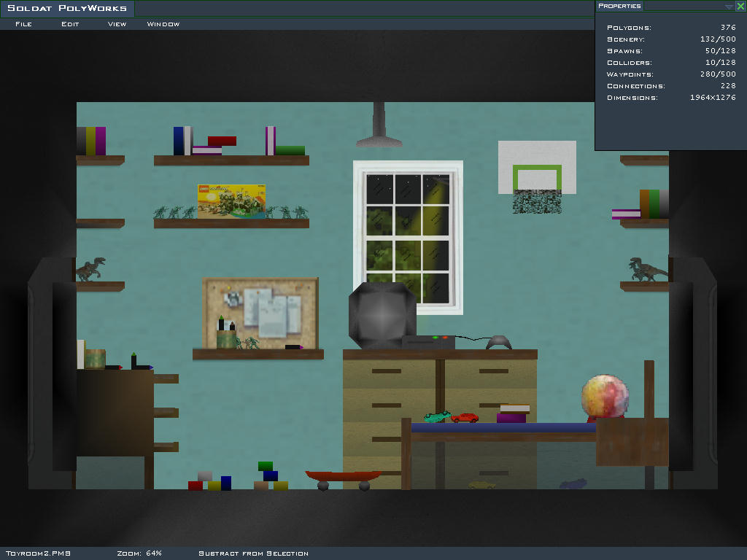Open the File menu
This screenshot has height=560, width=747.
[23, 24]
